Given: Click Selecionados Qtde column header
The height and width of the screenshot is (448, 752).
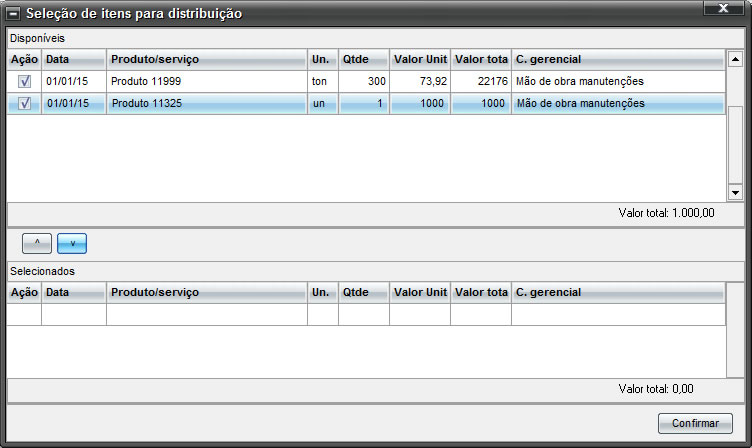Looking at the screenshot, I should pos(364,293).
